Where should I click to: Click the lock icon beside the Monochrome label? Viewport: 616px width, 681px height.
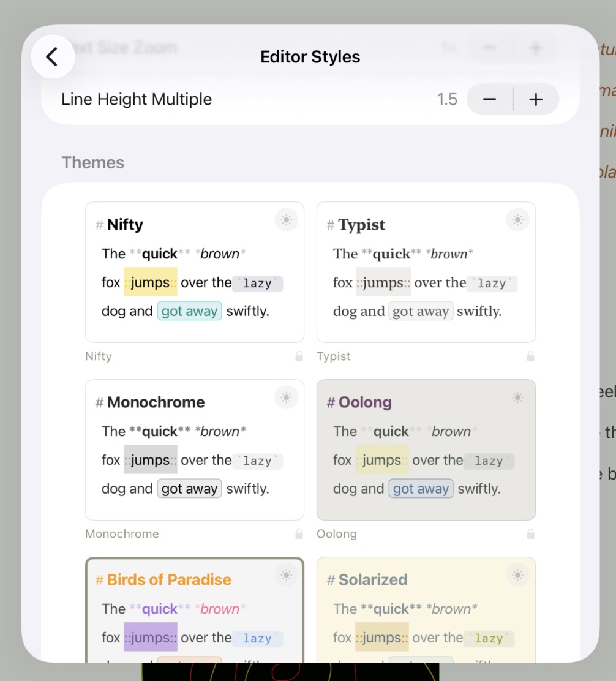(299, 533)
